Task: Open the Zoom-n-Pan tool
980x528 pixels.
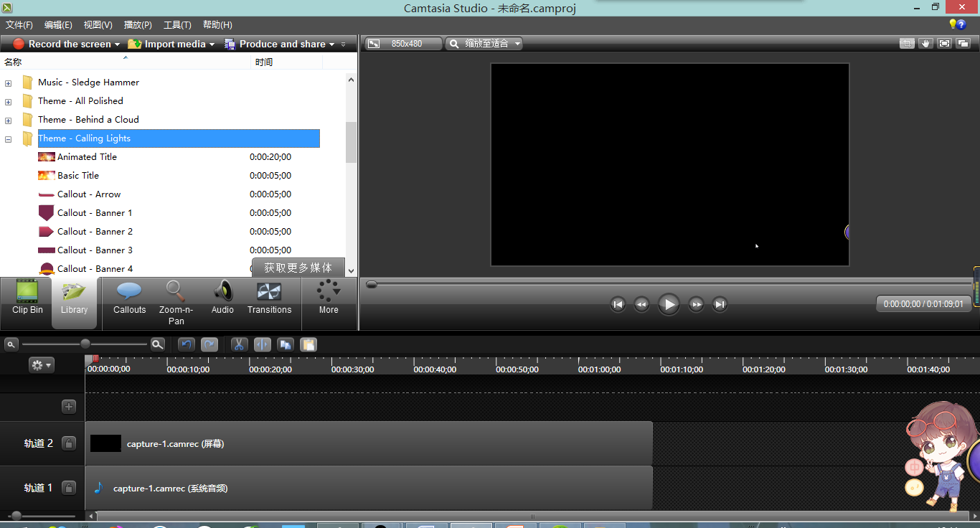Action: tap(176, 302)
